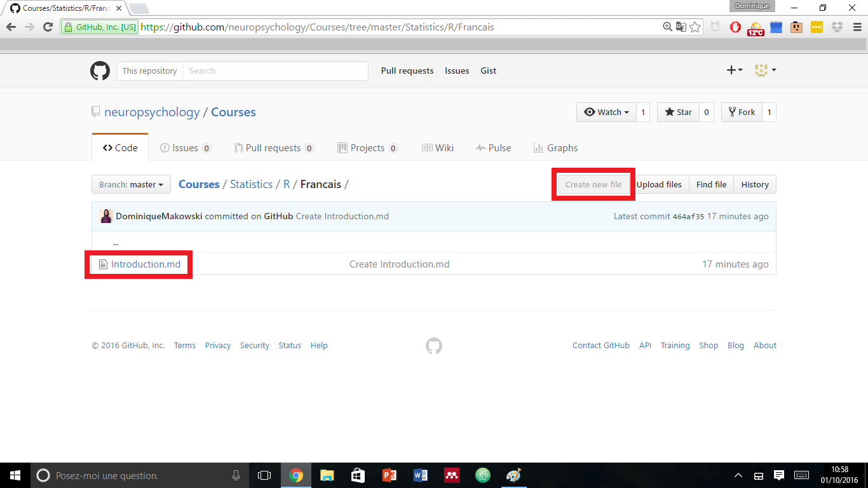This screenshot has height=488, width=868.
Task: Open the latest commit 464af35 link
Action: 688,216
